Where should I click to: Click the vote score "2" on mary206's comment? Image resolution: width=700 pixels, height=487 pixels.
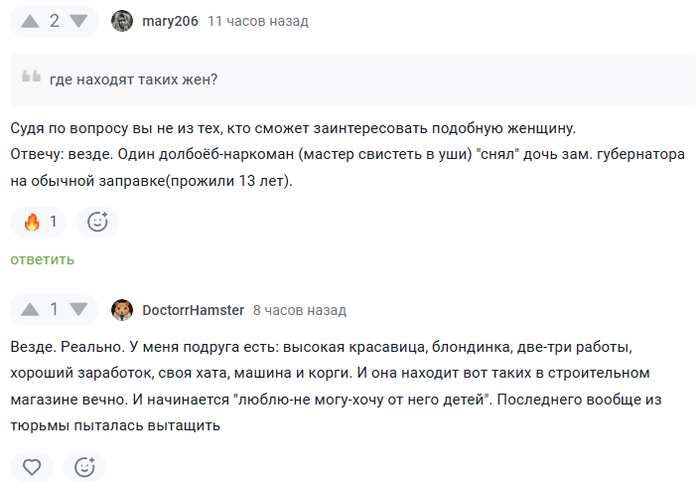point(54,21)
